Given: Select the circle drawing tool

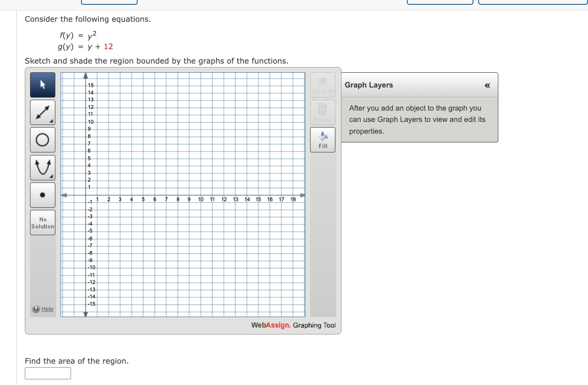Looking at the screenshot, I should pyautogui.click(x=42, y=139).
